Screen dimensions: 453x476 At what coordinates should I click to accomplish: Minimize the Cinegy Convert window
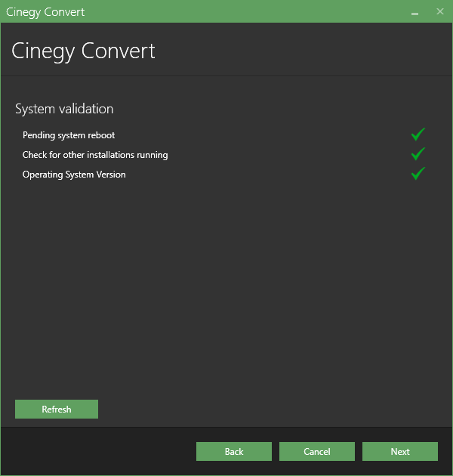click(x=414, y=12)
